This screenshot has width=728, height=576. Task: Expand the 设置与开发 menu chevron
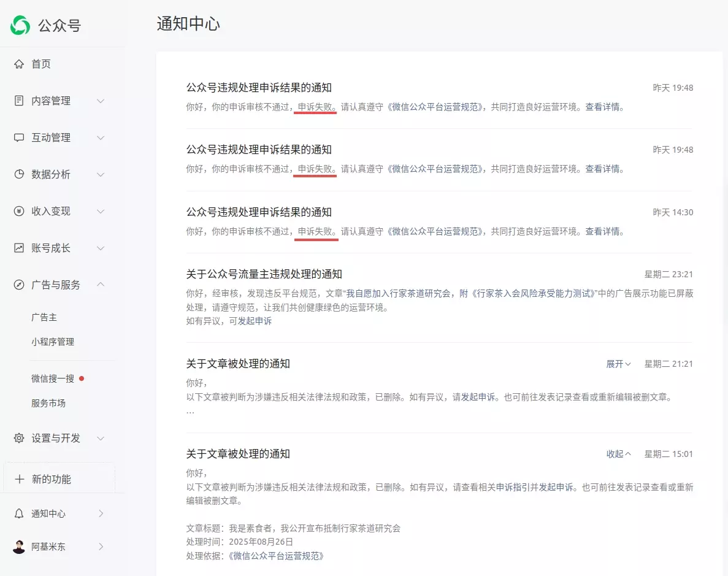point(101,438)
